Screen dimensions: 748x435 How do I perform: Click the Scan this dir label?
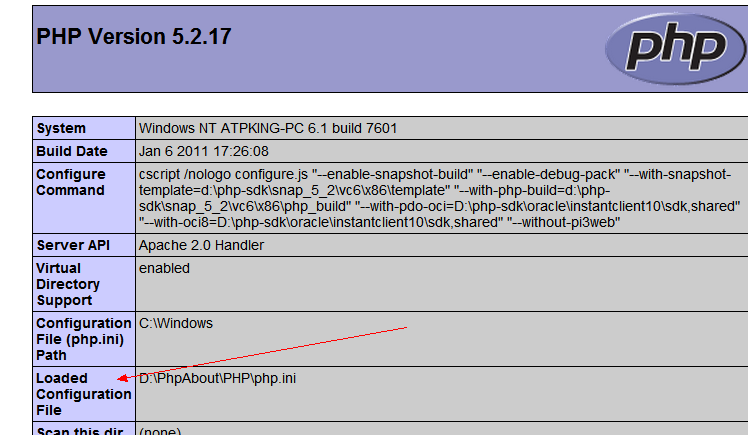click(x=80, y=430)
